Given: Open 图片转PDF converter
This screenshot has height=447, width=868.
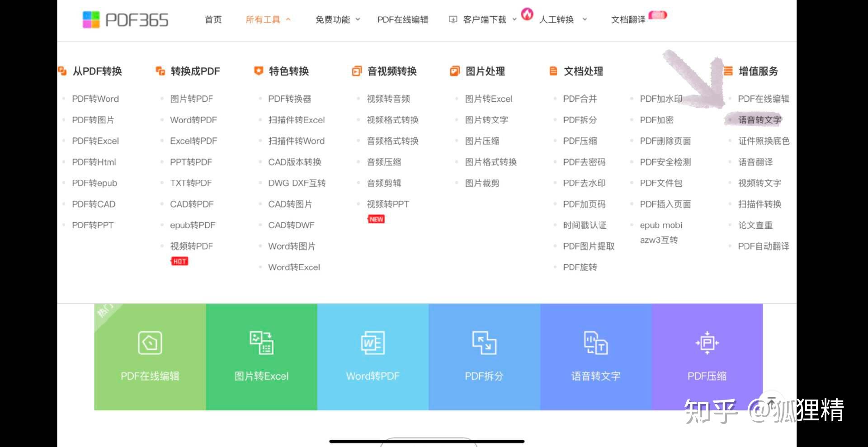Looking at the screenshot, I should click(192, 99).
